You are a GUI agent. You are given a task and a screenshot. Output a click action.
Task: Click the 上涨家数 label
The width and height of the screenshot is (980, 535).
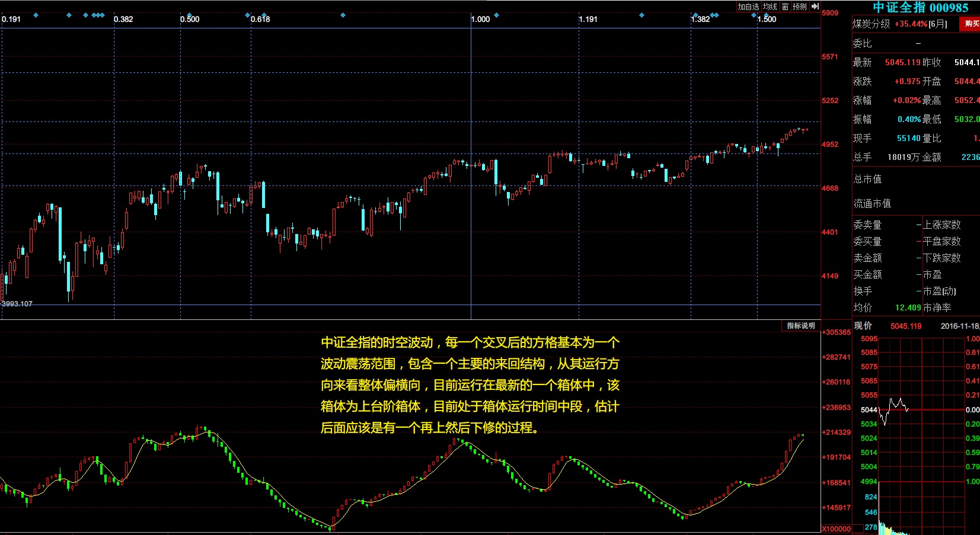[942, 225]
